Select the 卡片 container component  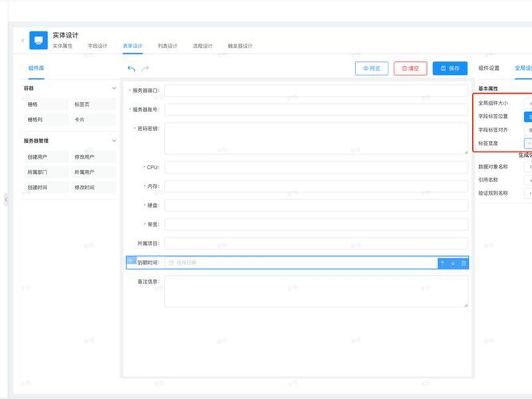coord(93,120)
